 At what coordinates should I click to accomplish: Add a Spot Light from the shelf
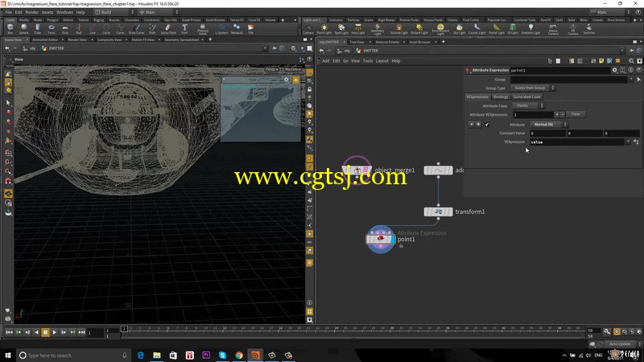(341, 29)
